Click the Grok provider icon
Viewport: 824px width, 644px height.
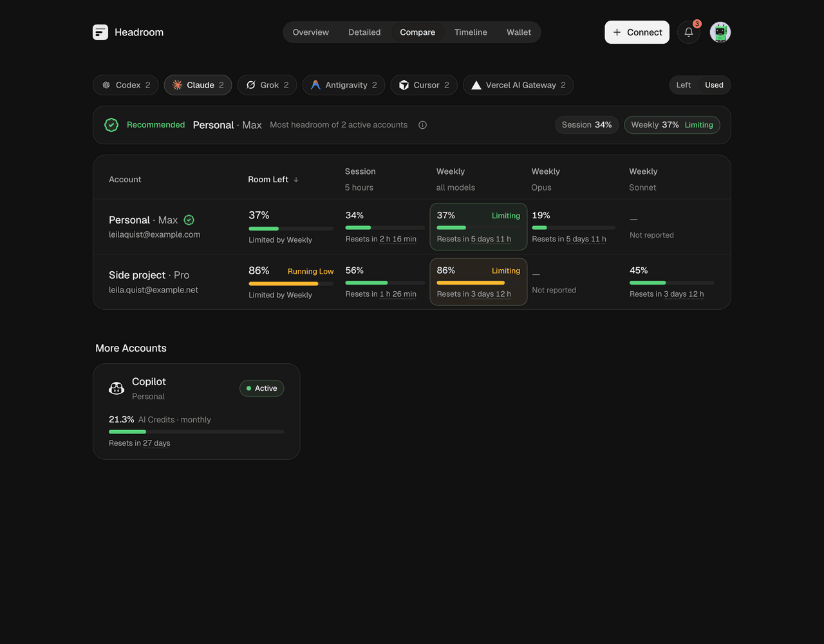click(x=251, y=85)
